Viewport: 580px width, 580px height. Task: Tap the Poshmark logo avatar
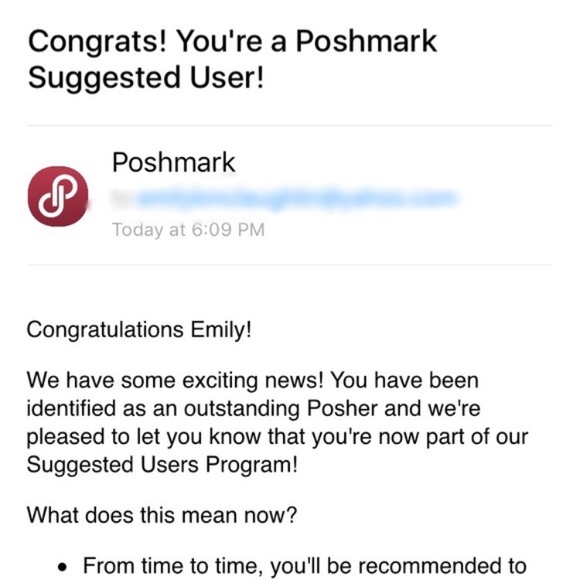(58, 196)
